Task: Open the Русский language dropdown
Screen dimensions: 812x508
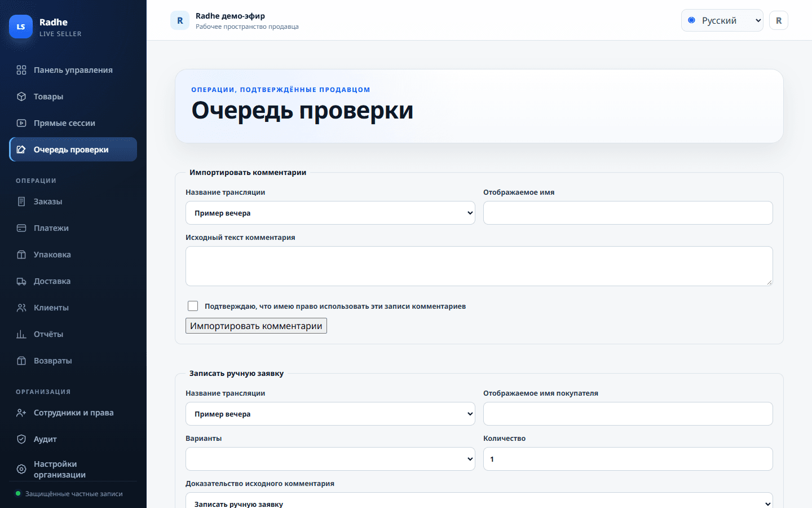Action: (722, 20)
